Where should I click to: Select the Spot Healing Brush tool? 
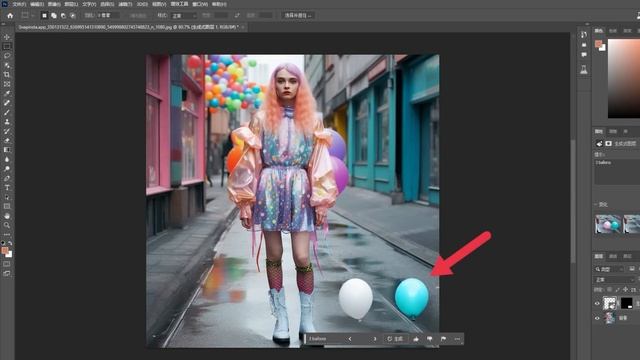pos(7,103)
